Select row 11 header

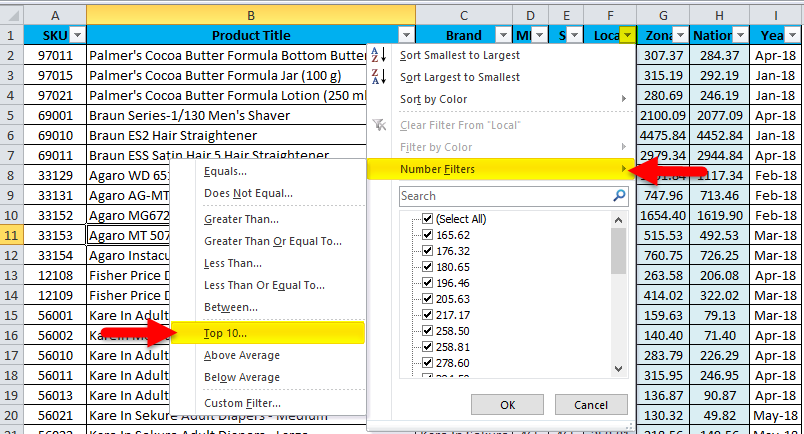point(11,235)
